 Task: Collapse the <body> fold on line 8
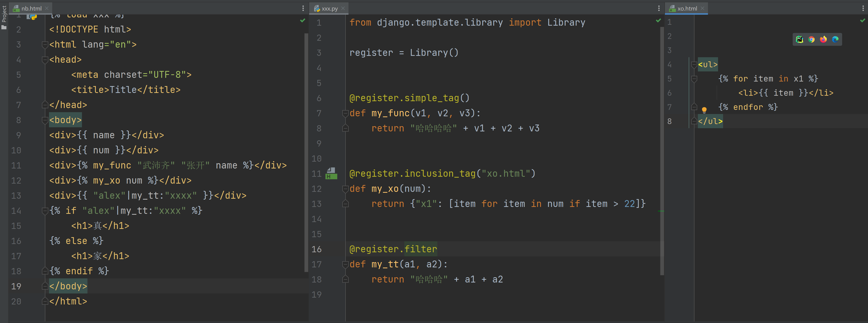coord(44,120)
